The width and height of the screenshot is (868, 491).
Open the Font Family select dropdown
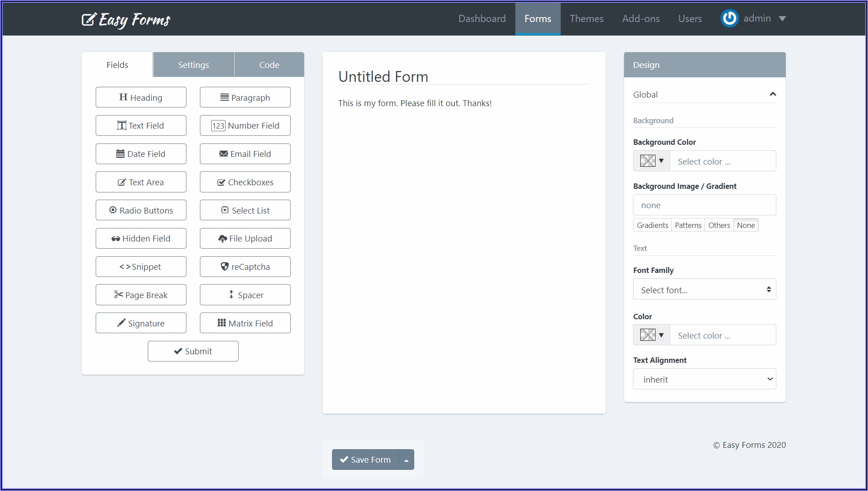click(704, 290)
